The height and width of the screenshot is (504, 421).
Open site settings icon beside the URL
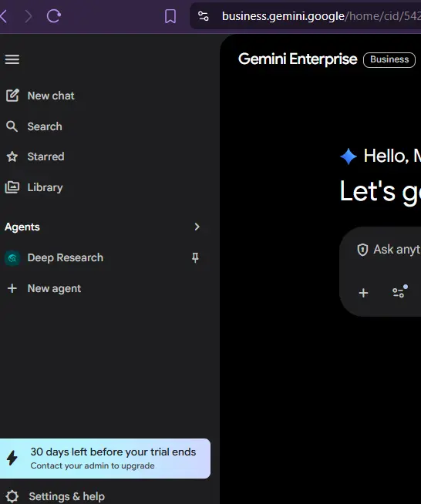(204, 16)
